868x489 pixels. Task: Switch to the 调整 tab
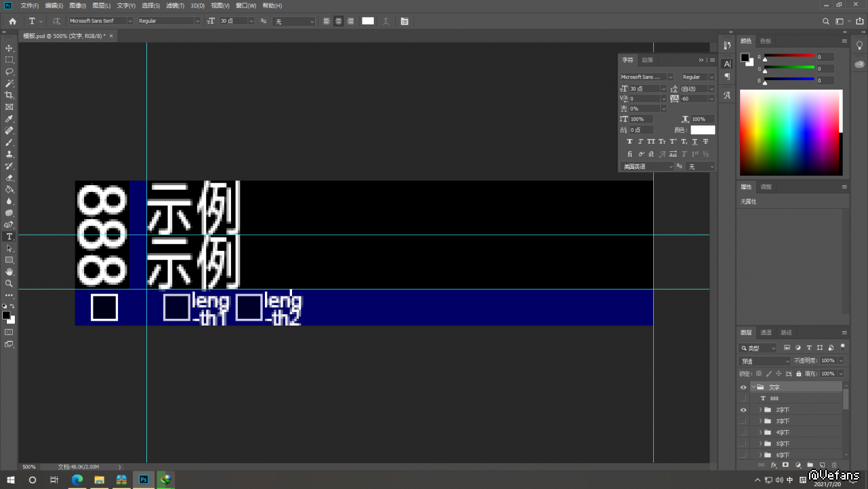(x=766, y=187)
